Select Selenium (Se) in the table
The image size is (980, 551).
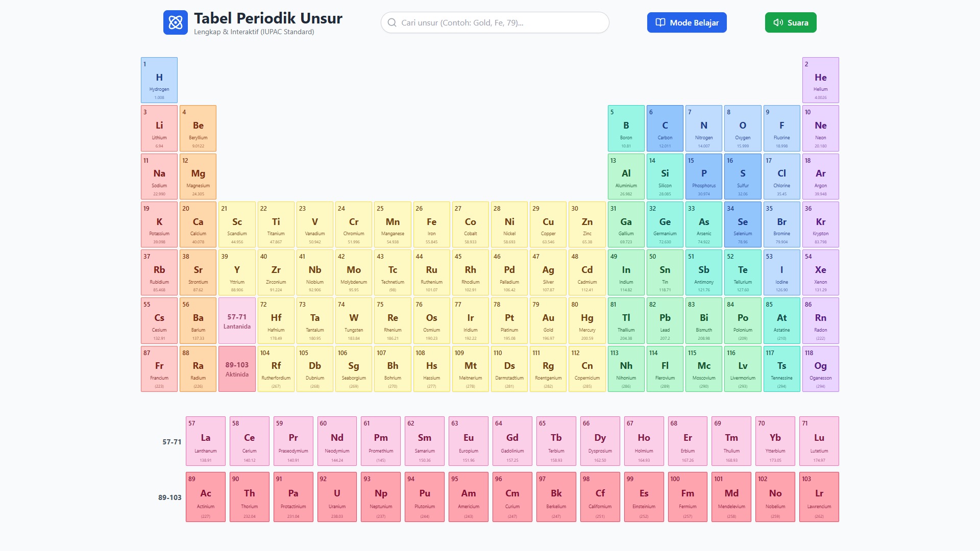click(x=743, y=224)
